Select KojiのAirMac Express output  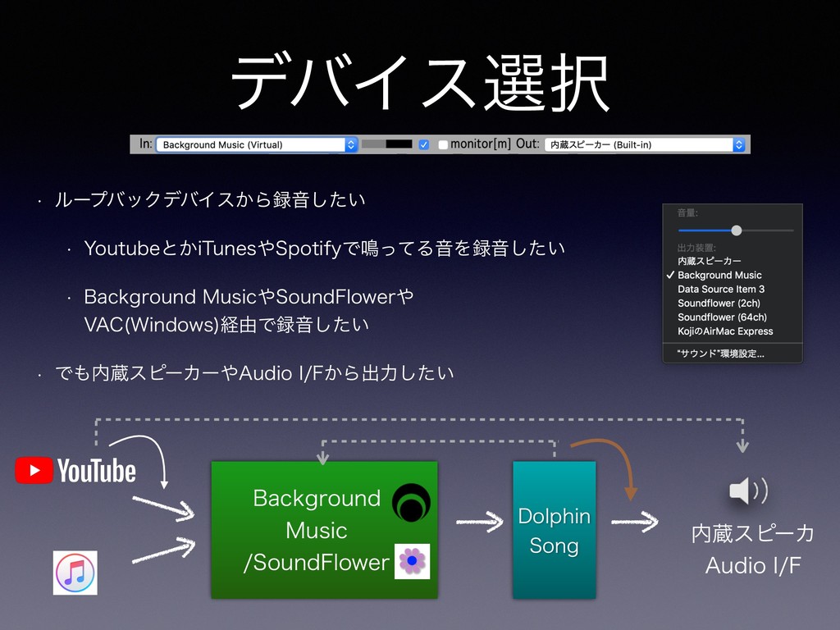click(725, 331)
